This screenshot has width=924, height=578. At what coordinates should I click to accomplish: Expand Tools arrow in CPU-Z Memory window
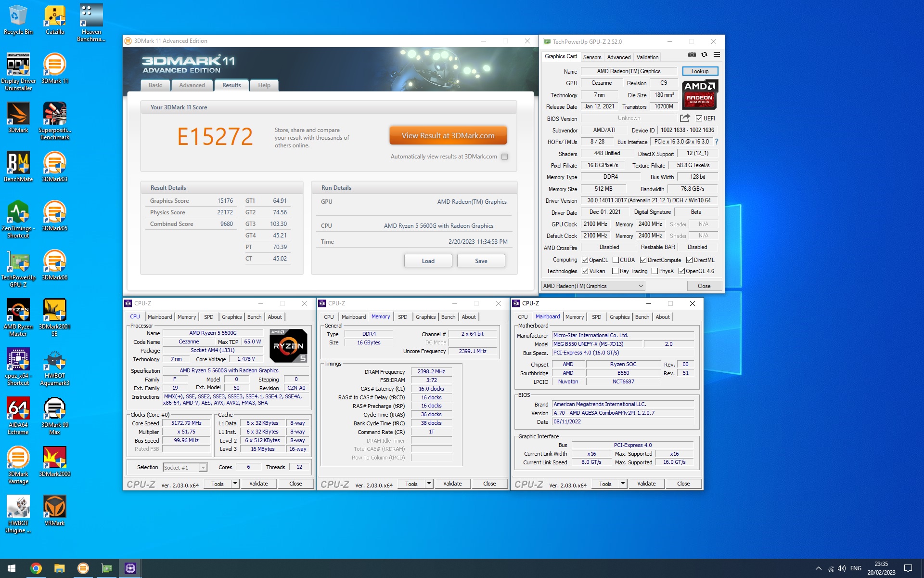(x=429, y=484)
